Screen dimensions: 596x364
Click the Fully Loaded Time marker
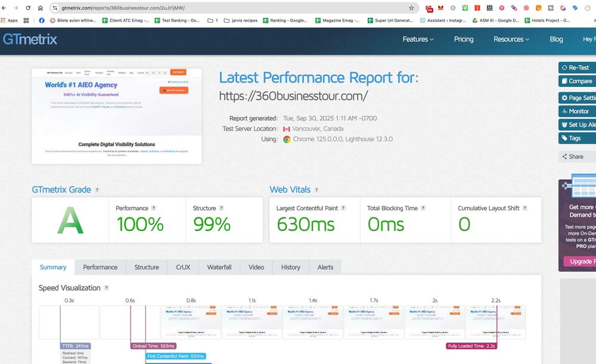[471, 346]
